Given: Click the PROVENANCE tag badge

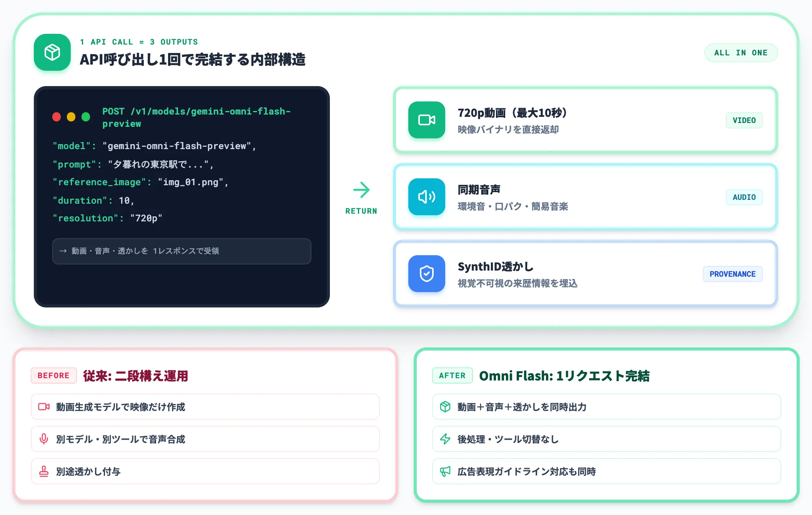Looking at the screenshot, I should pos(733,274).
